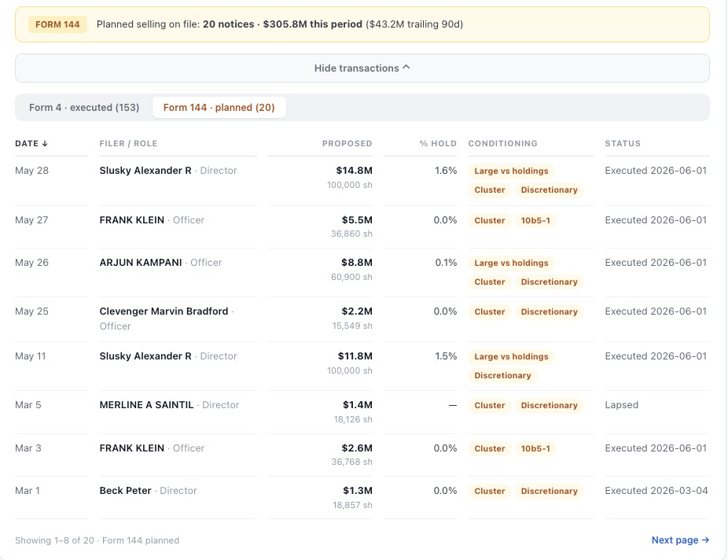Click $2.2M proposed amount
Image resolution: width=728 pixels, height=560 pixels.
coord(357,311)
